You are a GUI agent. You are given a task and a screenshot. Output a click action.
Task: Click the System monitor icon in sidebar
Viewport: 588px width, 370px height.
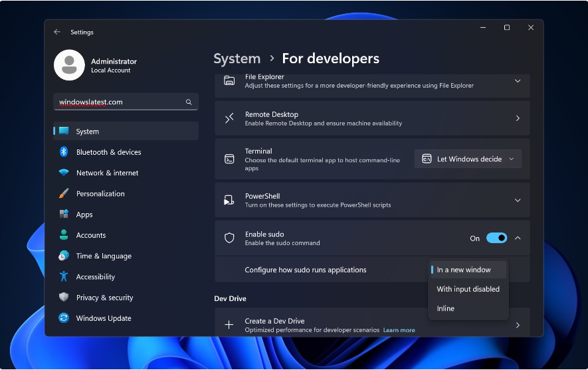[64, 131]
